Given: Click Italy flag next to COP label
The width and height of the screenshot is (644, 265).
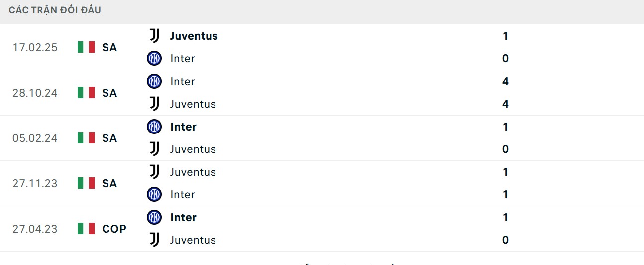Looking at the screenshot, I should (86, 229).
